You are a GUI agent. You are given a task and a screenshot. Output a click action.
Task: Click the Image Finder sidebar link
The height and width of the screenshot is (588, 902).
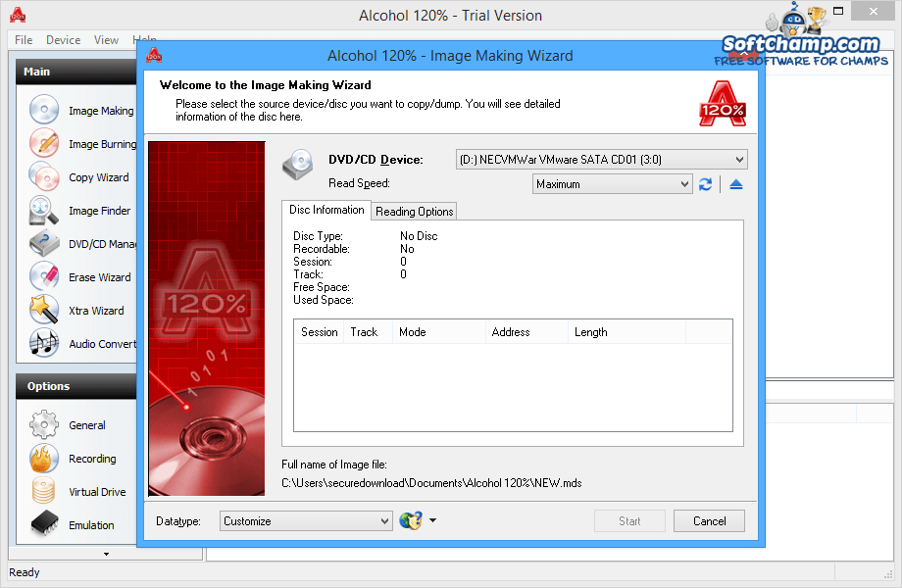100,211
